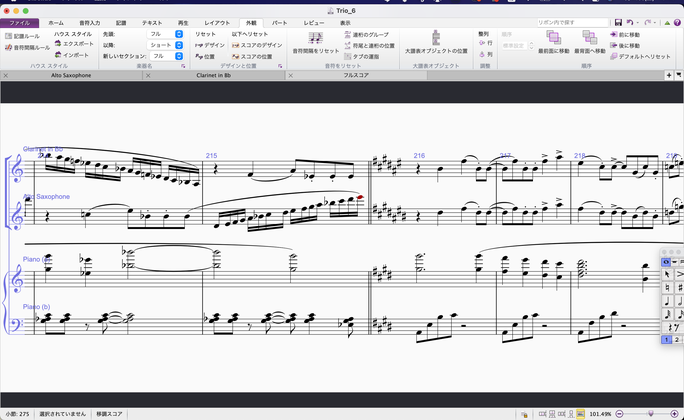Select the natural sign on the keypad

point(667,287)
